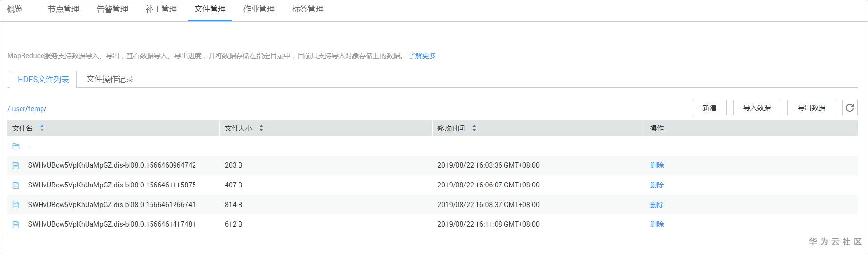Open the 了解更多 link

[x=422, y=56]
